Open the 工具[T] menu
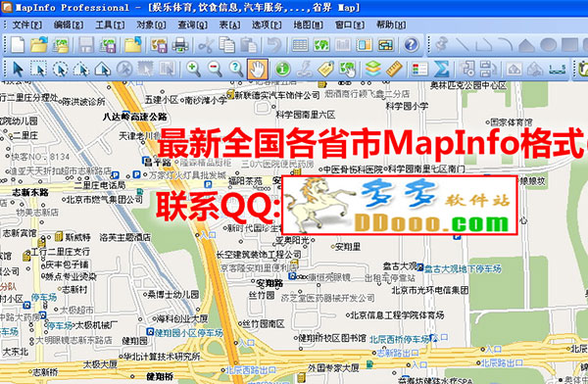The image size is (588, 384). pyautogui.click(x=110, y=24)
